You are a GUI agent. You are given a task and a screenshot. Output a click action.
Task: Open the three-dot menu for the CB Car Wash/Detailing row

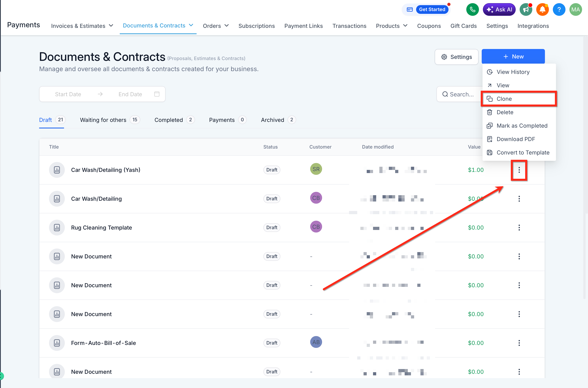pyautogui.click(x=519, y=199)
